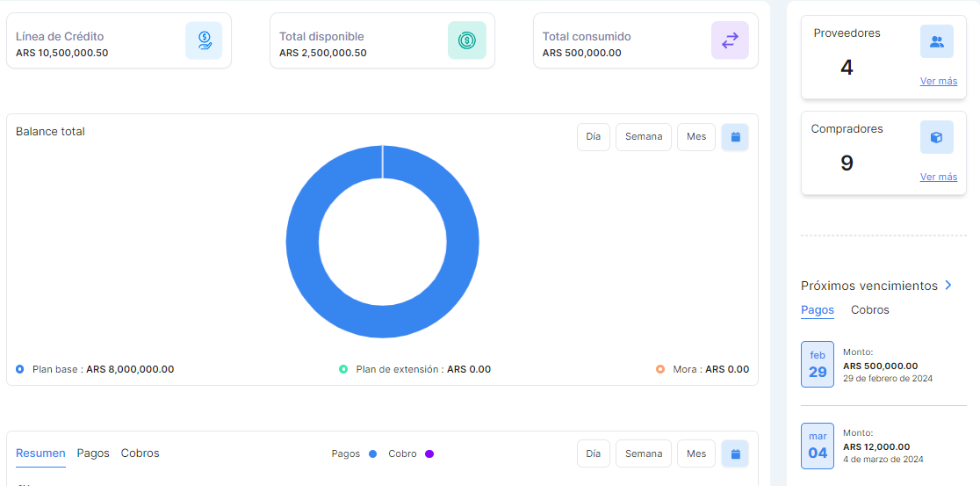
Task: Open calendar picker in Balance total
Action: point(735,137)
